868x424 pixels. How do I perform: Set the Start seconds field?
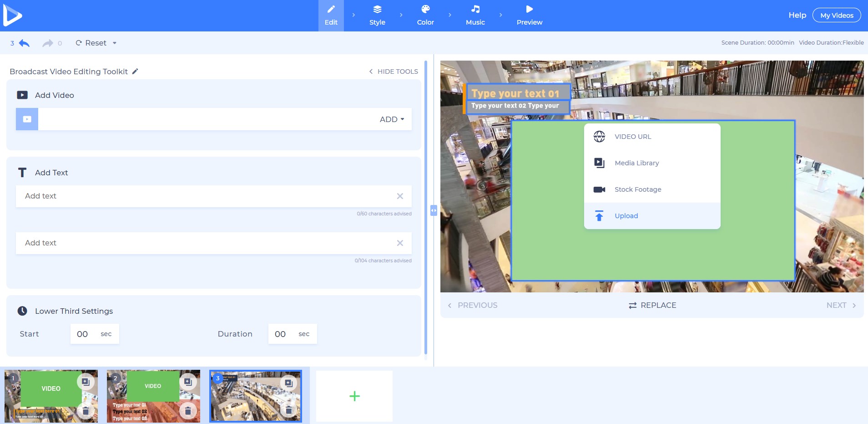95,334
